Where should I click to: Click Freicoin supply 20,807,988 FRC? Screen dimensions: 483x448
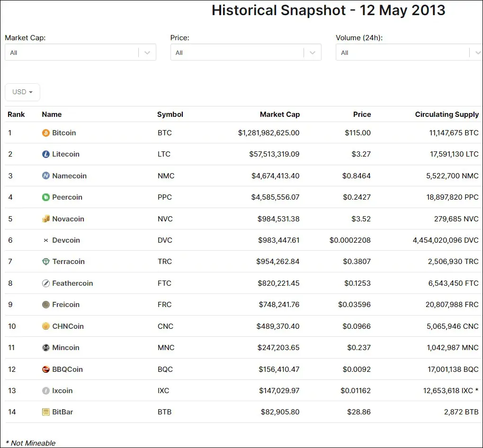point(452,305)
